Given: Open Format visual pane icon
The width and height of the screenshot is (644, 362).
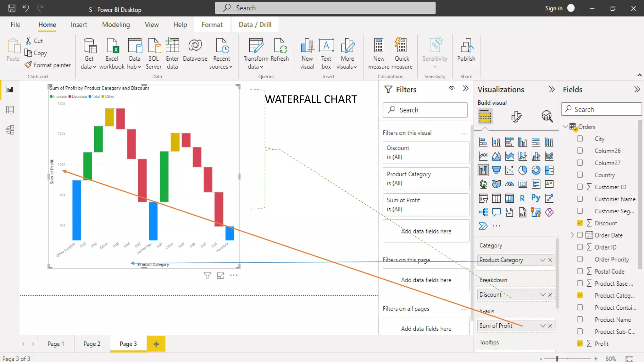Looking at the screenshot, I should pos(516,117).
